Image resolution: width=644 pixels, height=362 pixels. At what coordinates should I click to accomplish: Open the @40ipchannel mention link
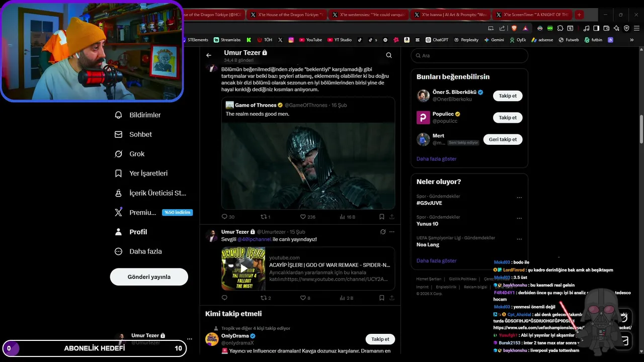[x=254, y=239]
